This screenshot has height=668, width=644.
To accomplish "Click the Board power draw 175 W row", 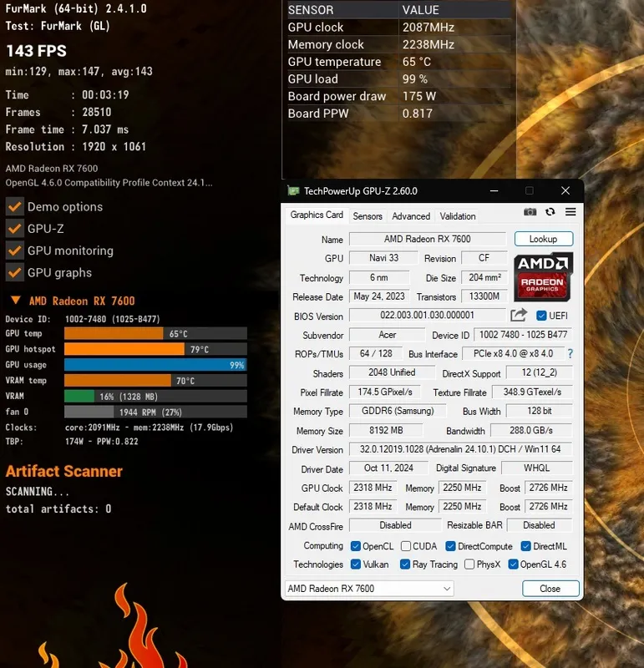I will [x=399, y=96].
